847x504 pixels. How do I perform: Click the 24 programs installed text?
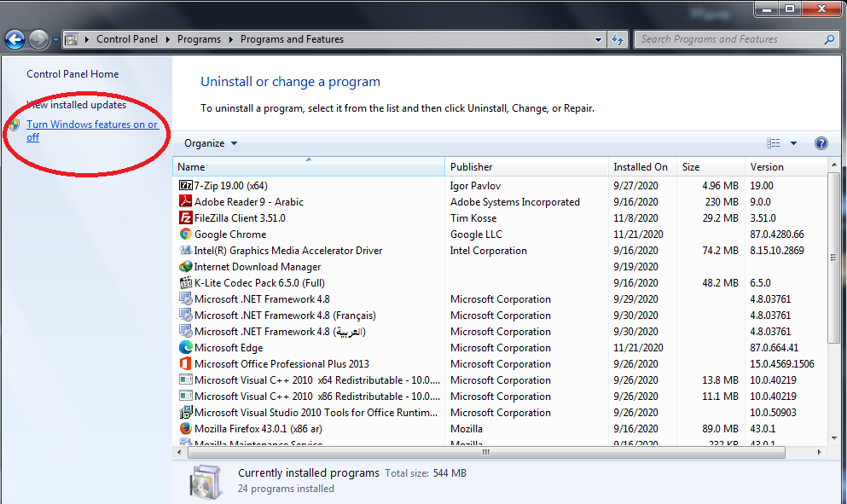pos(286,489)
